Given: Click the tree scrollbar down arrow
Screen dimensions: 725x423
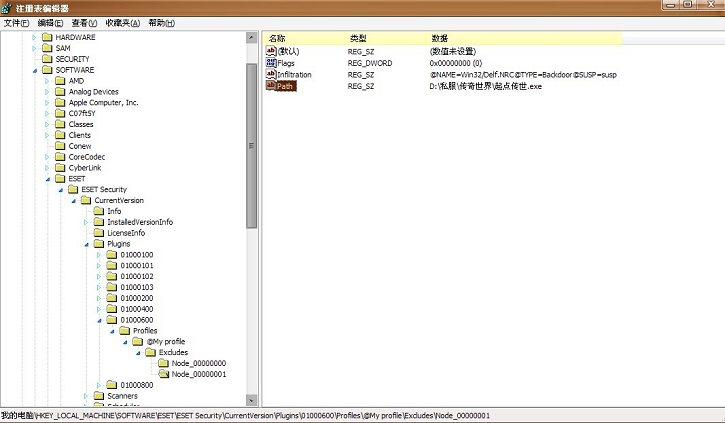Looking at the screenshot, I should pyautogui.click(x=252, y=400).
